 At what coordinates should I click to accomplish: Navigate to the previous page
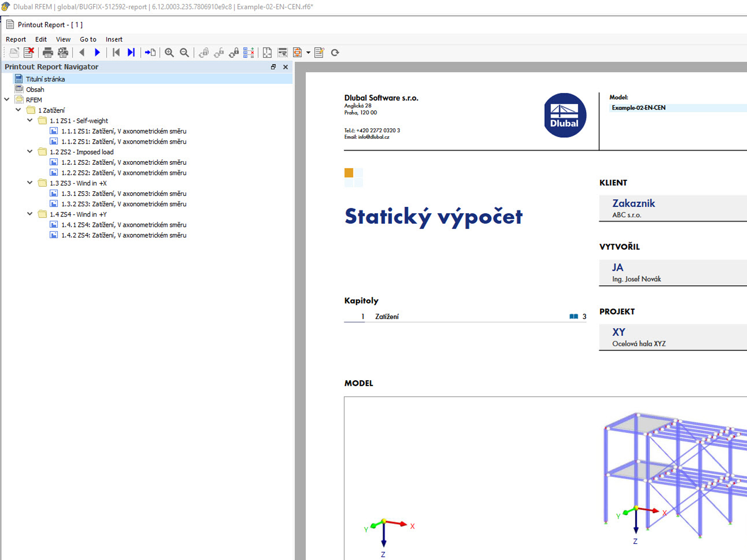pos(82,52)
